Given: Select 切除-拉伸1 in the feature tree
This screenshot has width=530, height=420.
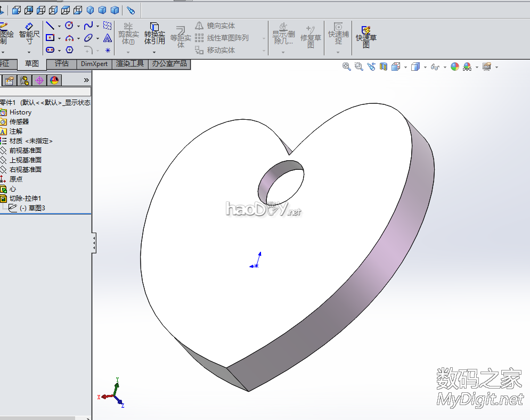Looking at the screenshot, I should pos(25,198).
